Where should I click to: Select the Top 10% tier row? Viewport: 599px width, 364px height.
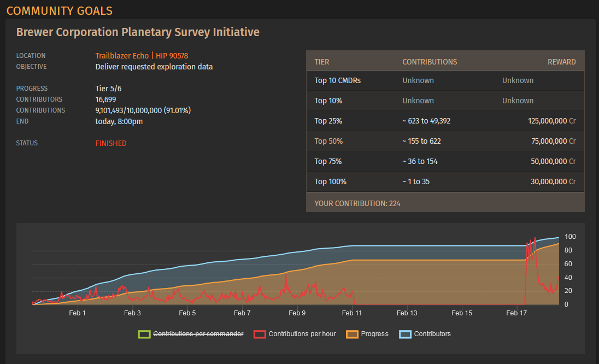click(445, 101)
